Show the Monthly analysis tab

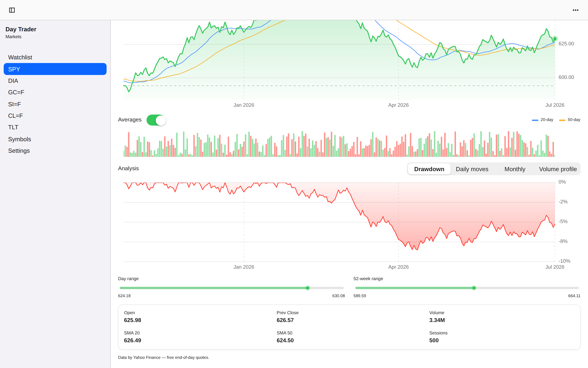pyautogui.click(x=515, y=169)
